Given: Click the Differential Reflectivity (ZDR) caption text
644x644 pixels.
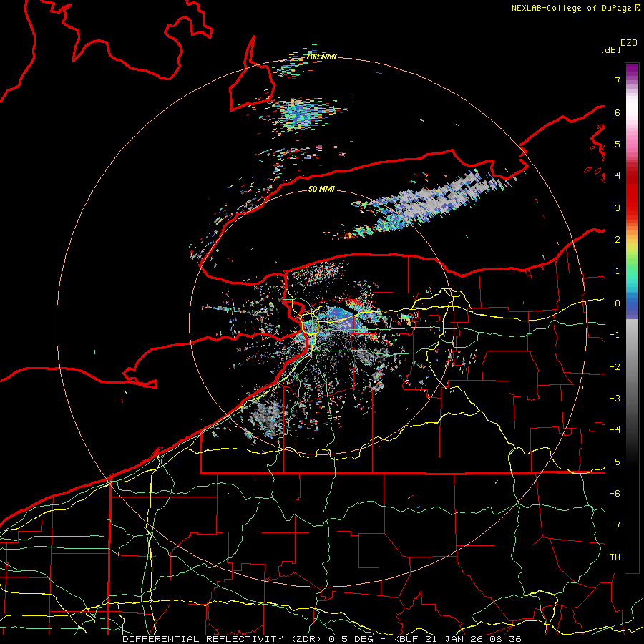Looking at the screenshot, I should point(223,639).
